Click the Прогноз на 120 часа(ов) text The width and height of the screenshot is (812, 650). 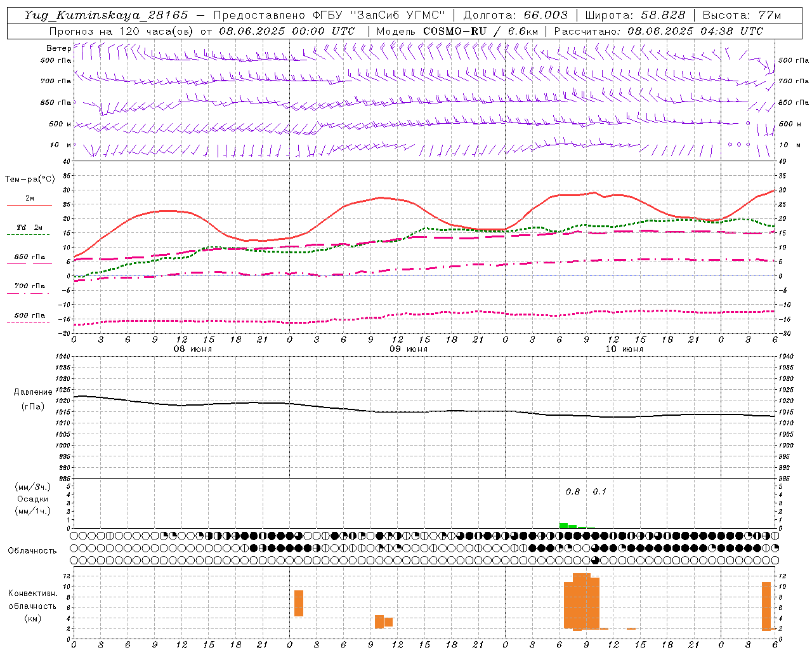click(x=122, y=31)
